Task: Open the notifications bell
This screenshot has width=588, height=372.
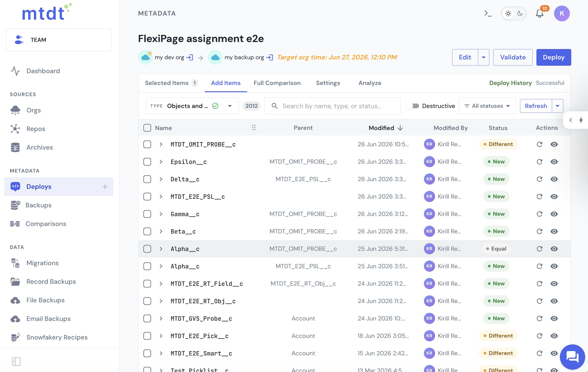Action: (540, 13)
